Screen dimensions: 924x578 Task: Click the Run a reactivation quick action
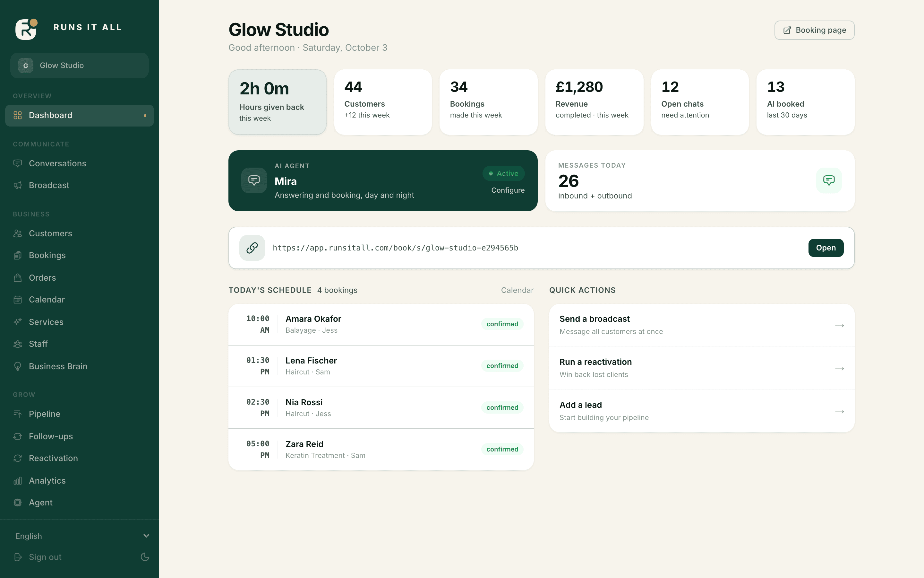702,368
